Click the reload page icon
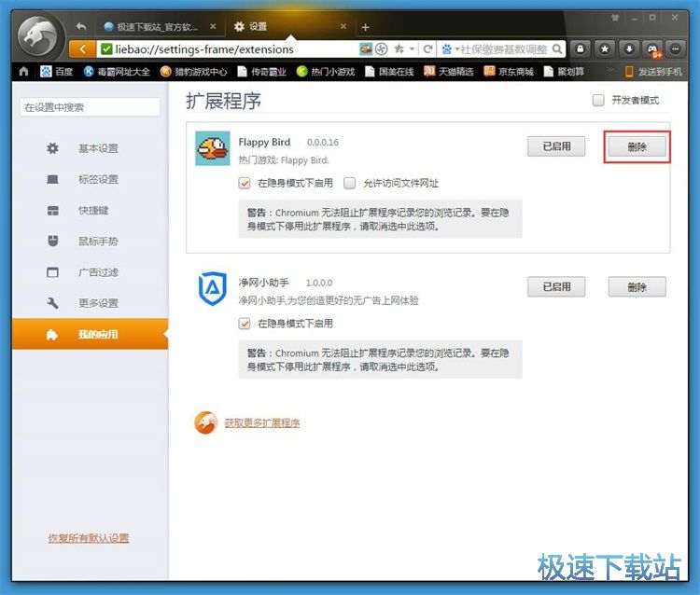This screenshot has height=595, width=700. tap(427, 49)
